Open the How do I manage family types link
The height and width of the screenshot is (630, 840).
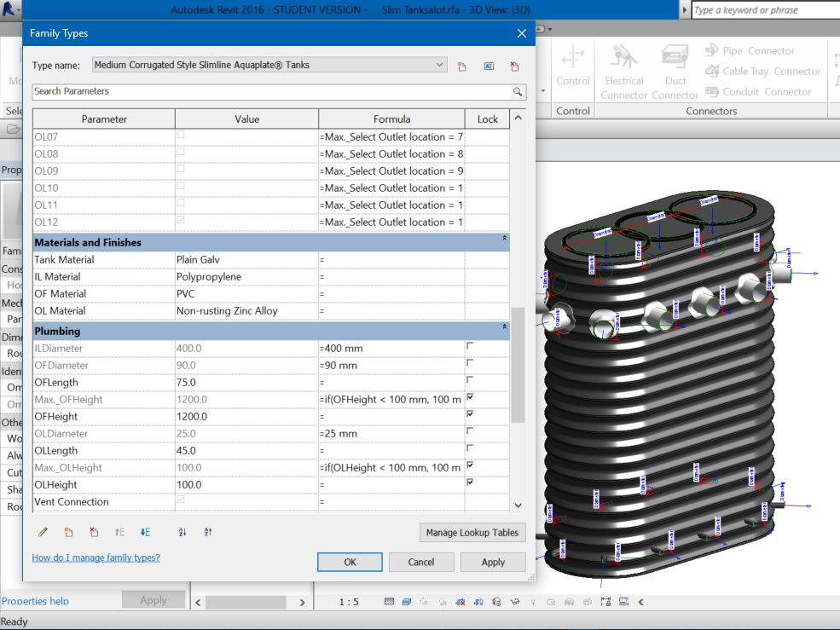(96, 558)
